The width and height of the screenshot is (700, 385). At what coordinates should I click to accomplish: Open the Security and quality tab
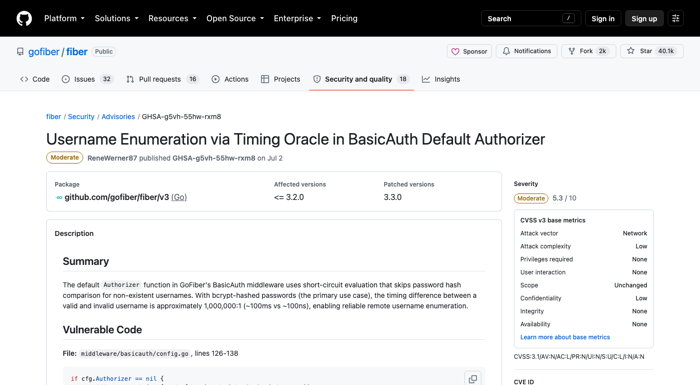(361, 79)
